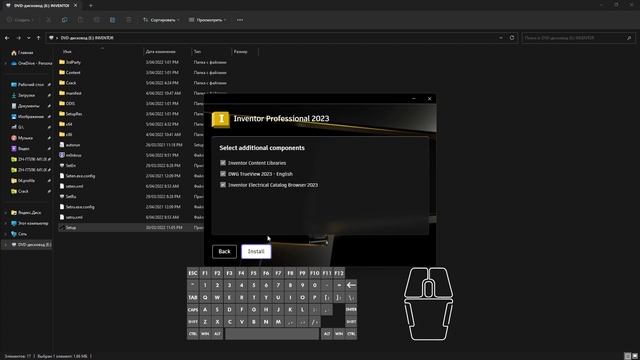Viewport: 640px width, 360px height.
Task: Uncheck Inventor Content Libraries checkbox
Action: 223,163
